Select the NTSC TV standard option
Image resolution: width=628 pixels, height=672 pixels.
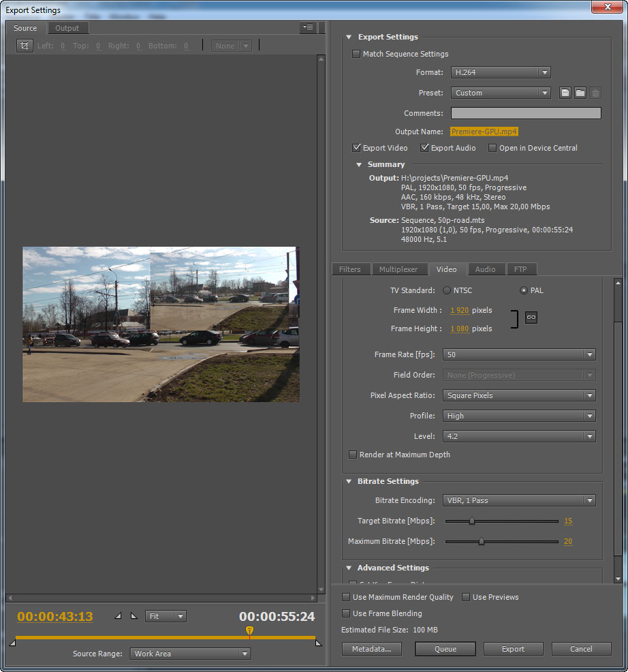(447, 290)
